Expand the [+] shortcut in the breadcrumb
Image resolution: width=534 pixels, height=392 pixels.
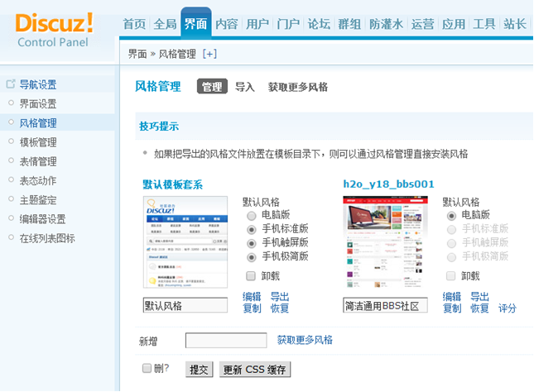click(209, 54)
